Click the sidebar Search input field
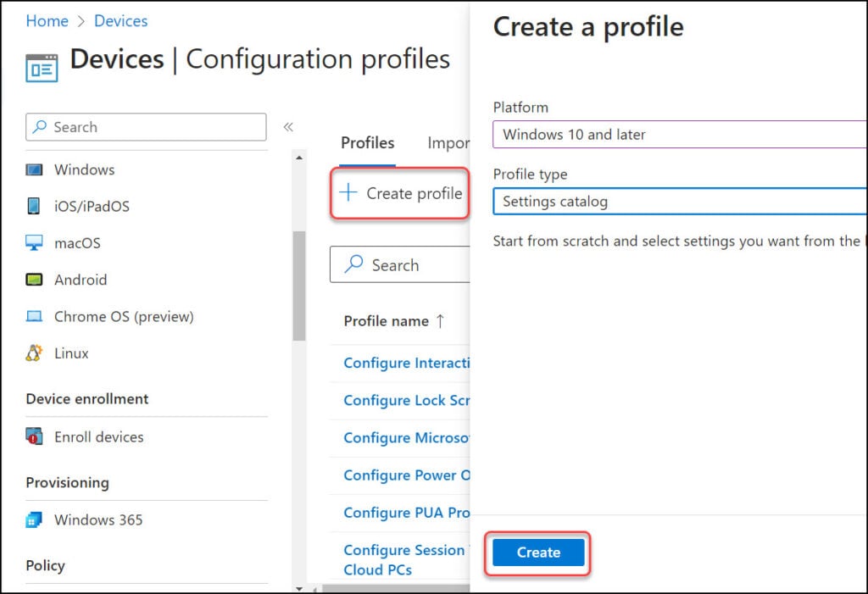 point(146,127)
